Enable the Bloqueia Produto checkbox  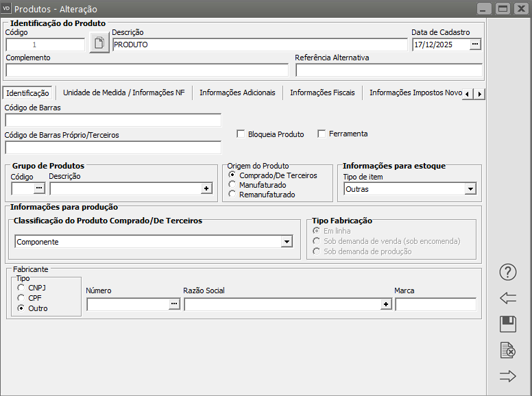coord(241,134)
